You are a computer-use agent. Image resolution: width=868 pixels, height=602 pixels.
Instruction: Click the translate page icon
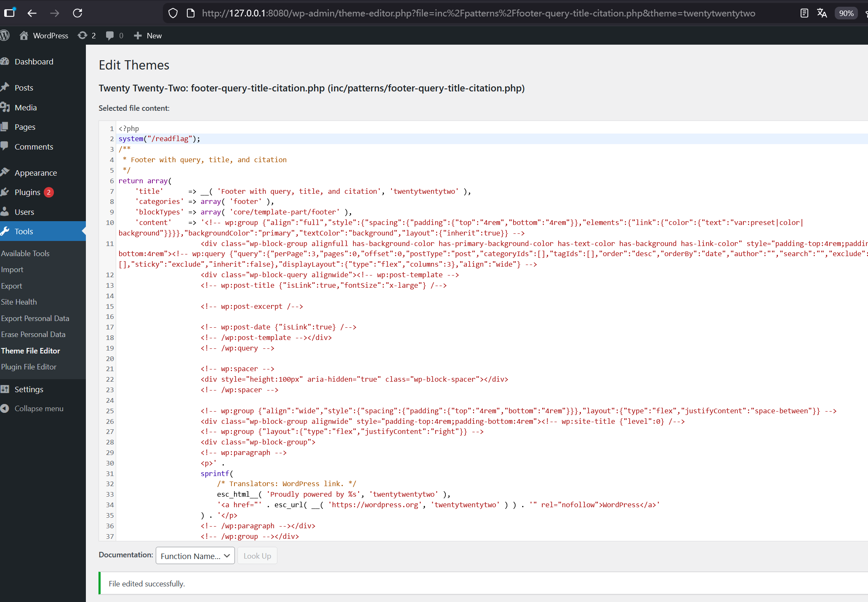[x=822, y=13]
